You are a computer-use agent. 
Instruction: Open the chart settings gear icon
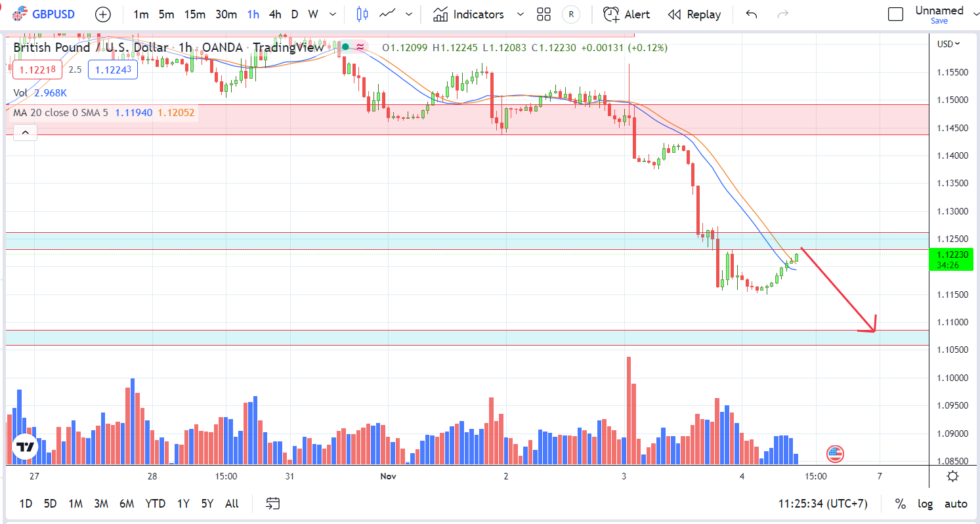pos(952,476)
